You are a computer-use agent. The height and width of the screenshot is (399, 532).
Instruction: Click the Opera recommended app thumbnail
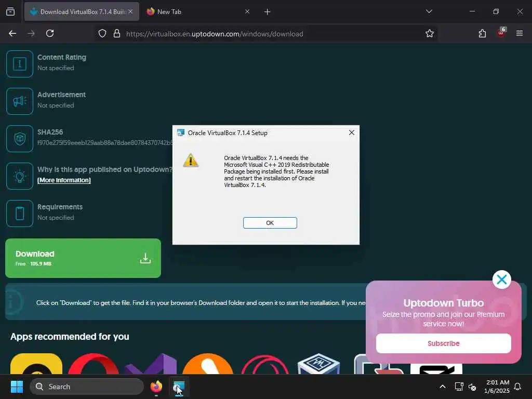coord(94,364)
